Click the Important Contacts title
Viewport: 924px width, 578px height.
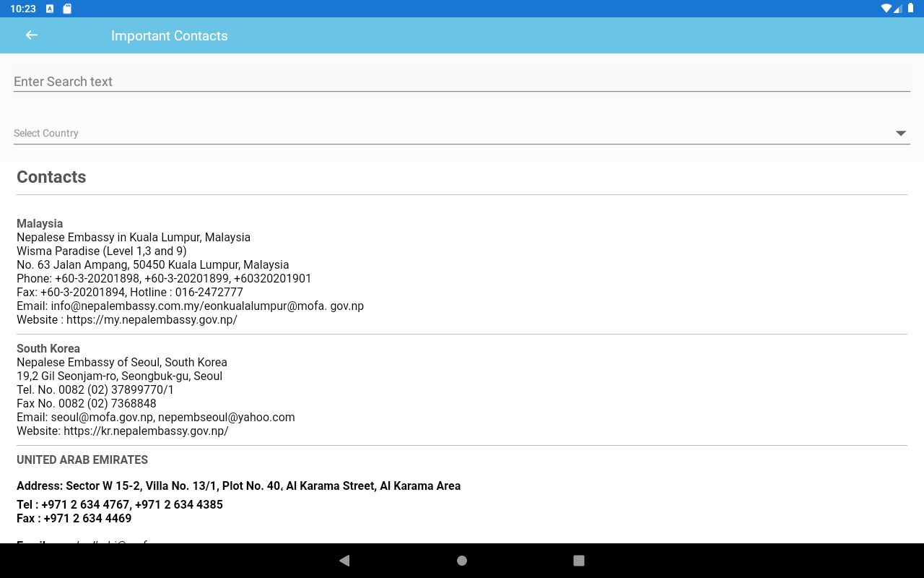pos(170,36)
